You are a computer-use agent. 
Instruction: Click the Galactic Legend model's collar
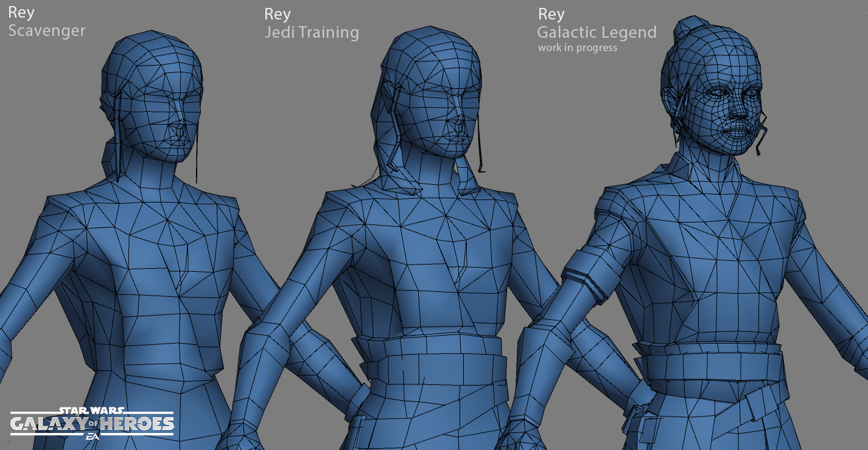pos(709,176)
